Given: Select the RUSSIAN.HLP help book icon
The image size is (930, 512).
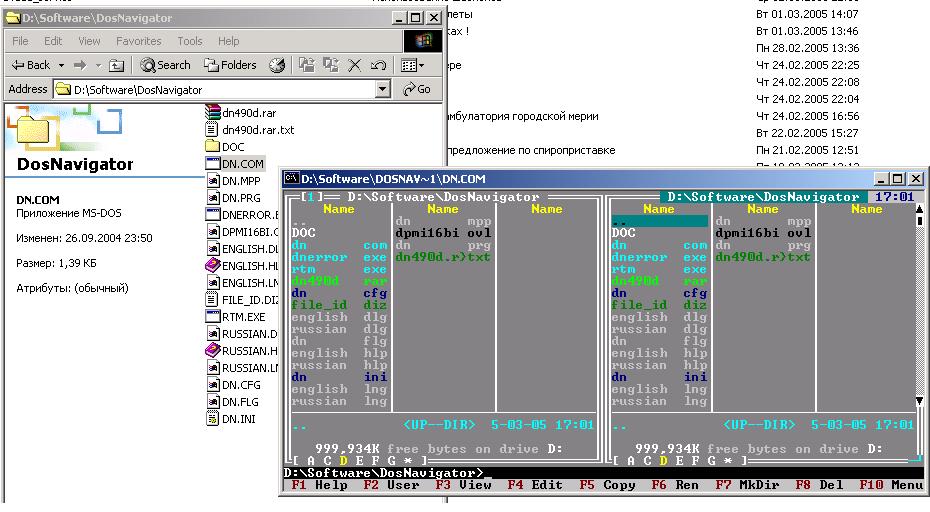Looking at the screenshot, I should point(212,350).
